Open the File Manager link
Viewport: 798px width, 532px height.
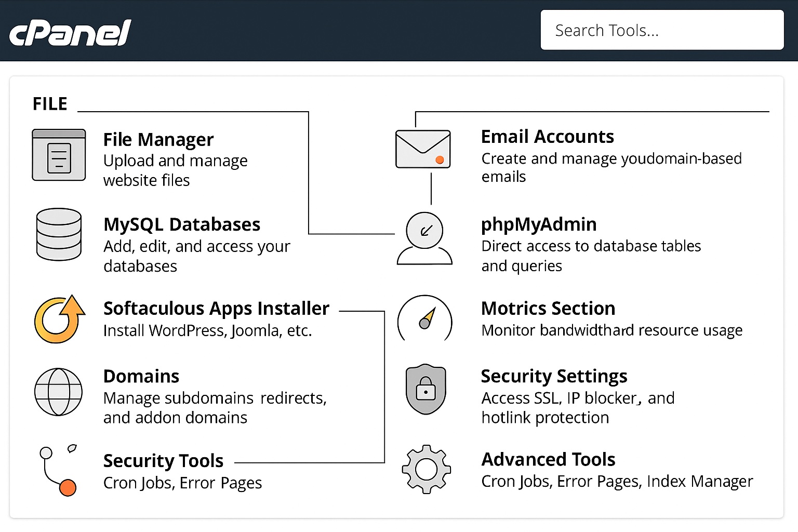tap(158, 140)
